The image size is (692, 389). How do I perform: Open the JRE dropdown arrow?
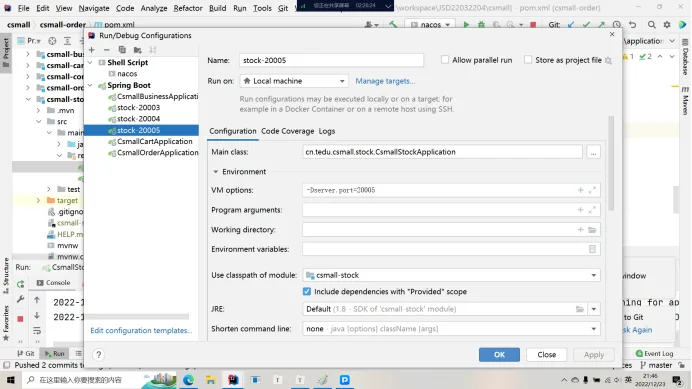click(x=594, y=309)
